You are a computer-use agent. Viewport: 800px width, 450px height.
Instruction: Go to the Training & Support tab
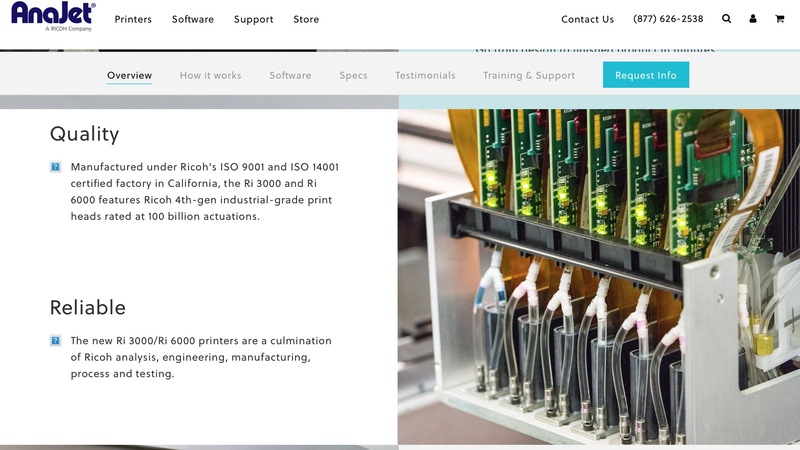coord(529,75)
